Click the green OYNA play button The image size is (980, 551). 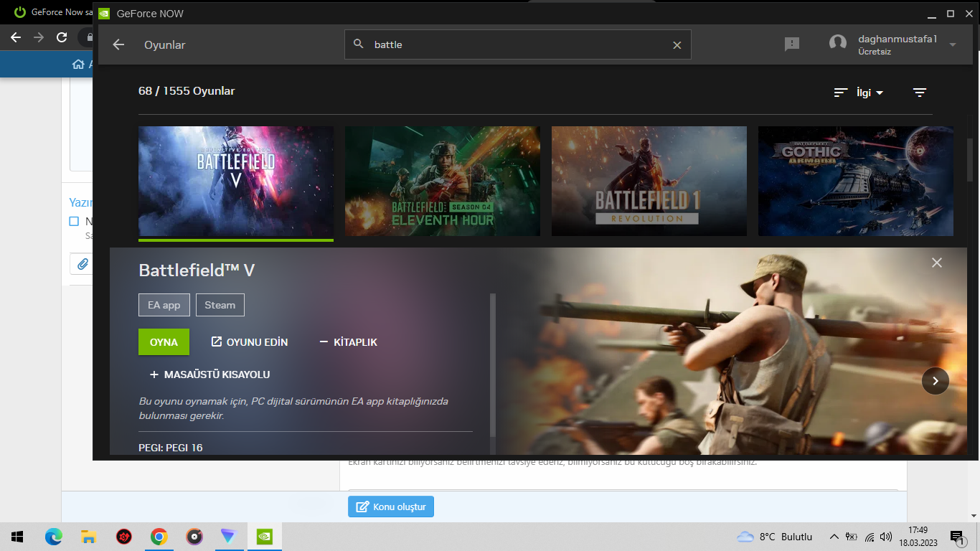pyautogui.click(x=164, y=342)
